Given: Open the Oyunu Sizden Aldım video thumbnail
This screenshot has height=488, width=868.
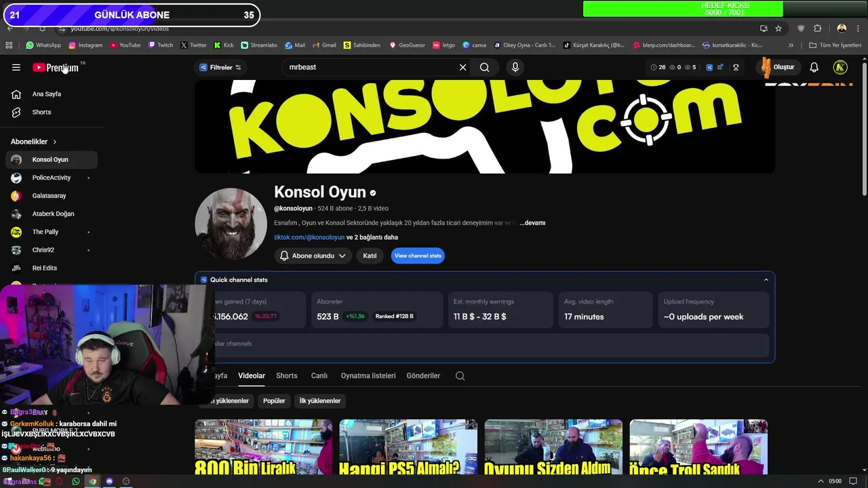Looking at the screenshot, I should click(x=553, y=447).
